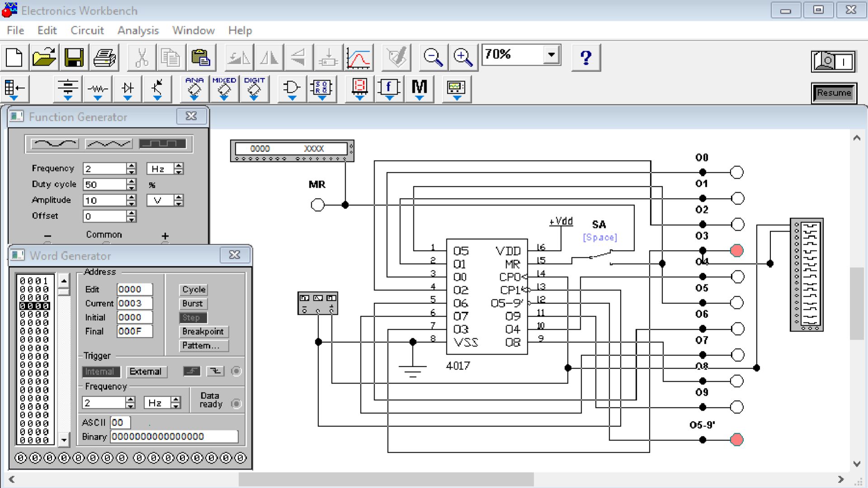Choose rising edge trigger button
The width and height of the screenshot is (868, 488).
click(192, 371)
